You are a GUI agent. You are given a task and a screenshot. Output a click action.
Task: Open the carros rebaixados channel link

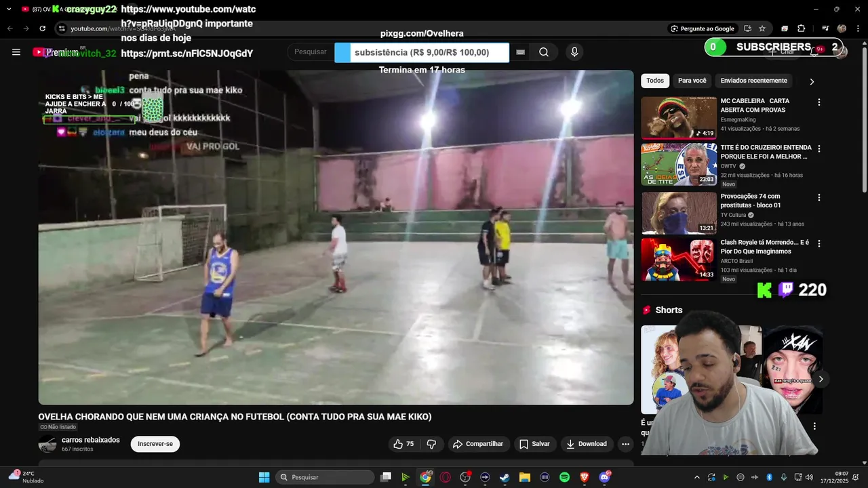point(91,440)
